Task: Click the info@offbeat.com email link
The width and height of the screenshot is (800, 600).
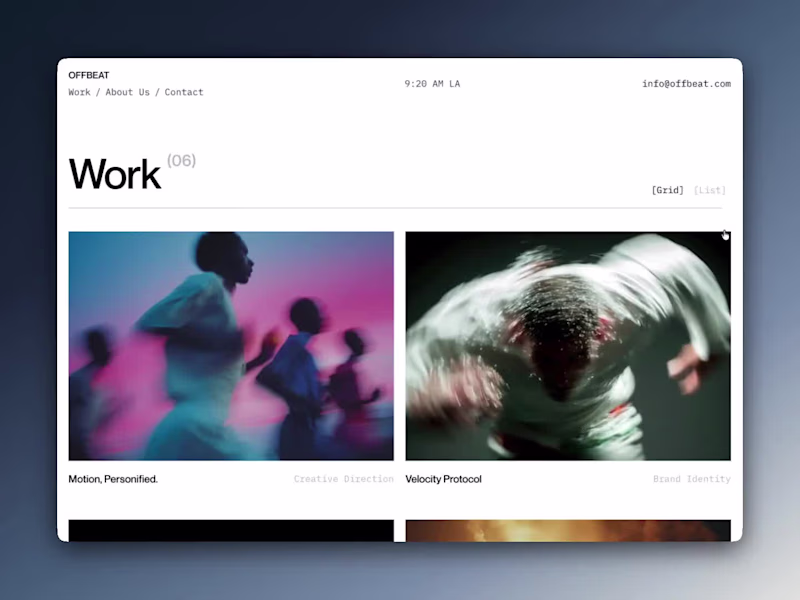Action: click(x=686, y=84)
